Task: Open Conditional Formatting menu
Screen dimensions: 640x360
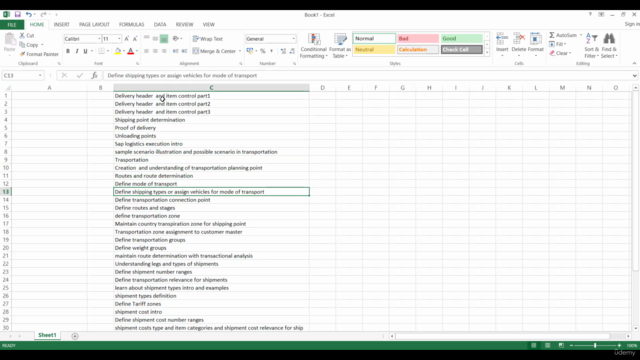Action: pos(313,45)
